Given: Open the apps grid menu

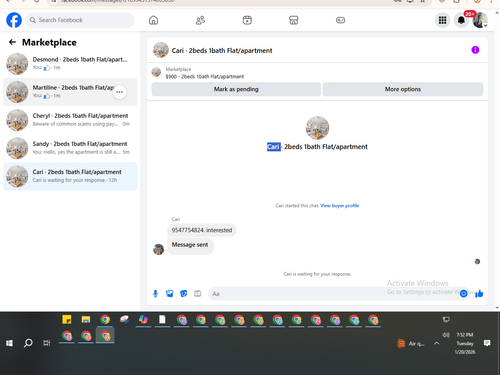Looking at the screenshot, I should tap(442, 20).
